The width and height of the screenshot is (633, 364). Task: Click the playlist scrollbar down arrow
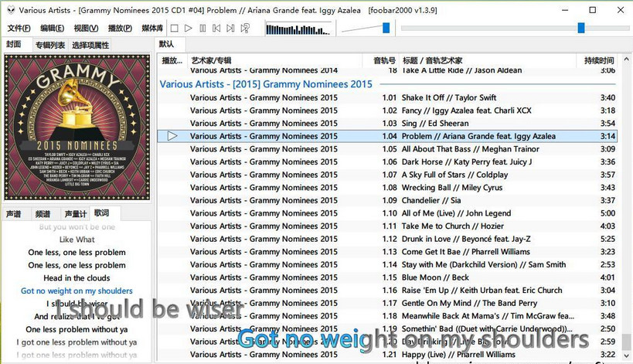pos(626,356)
